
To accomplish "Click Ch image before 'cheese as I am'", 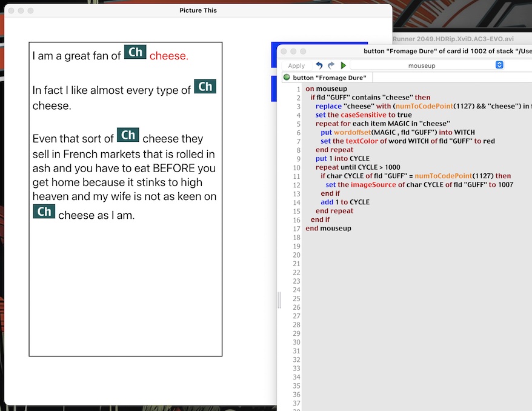I will point(44,212).
